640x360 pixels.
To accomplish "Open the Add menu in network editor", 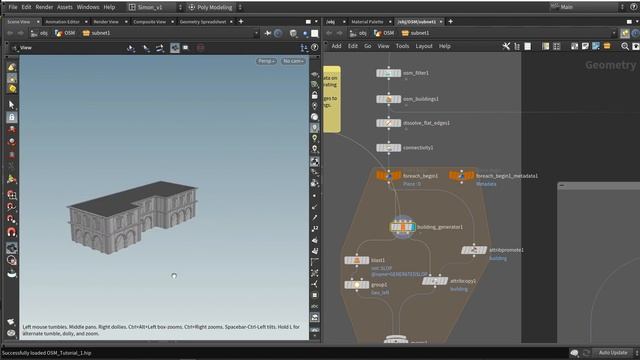I will 336,46.
